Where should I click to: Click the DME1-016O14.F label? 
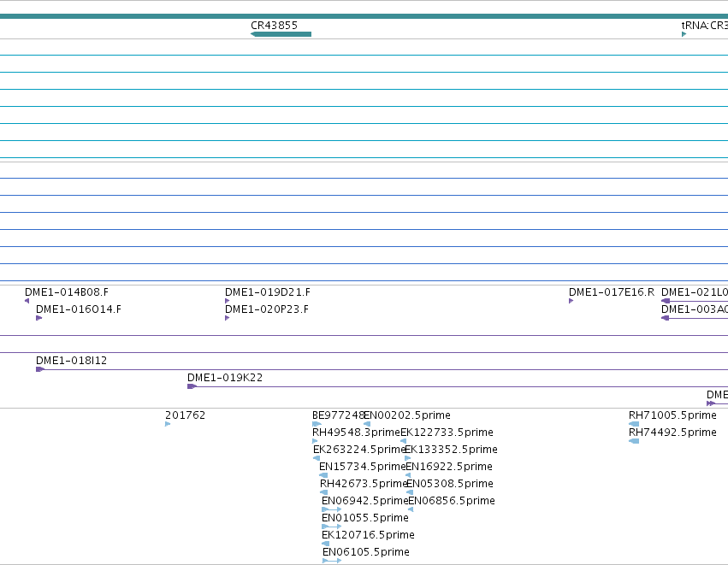point(79,309)
